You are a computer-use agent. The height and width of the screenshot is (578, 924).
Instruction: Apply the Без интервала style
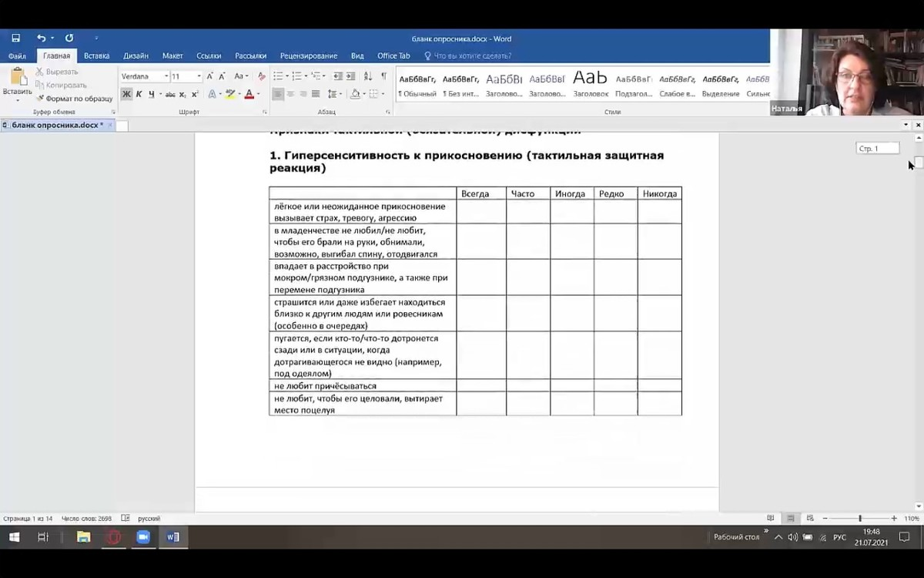pos(460,85)
